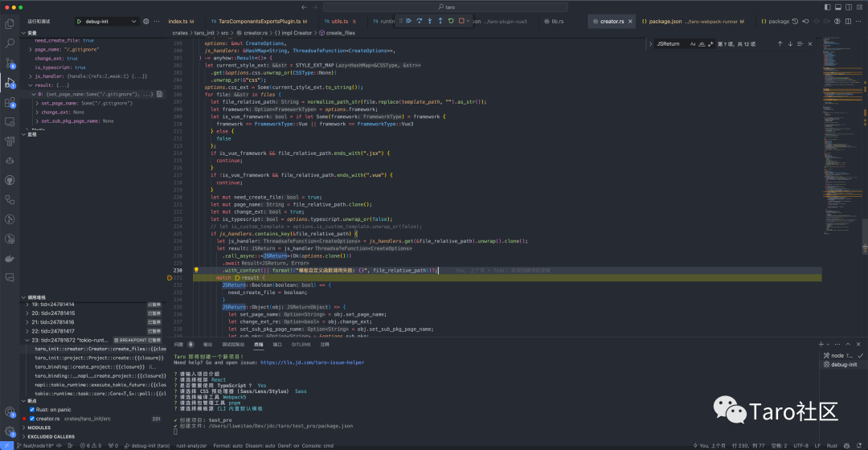This screenshot has height=450, width=868.
Task: Navigate back with the title bar arrow
Action: tap(304, 7)
